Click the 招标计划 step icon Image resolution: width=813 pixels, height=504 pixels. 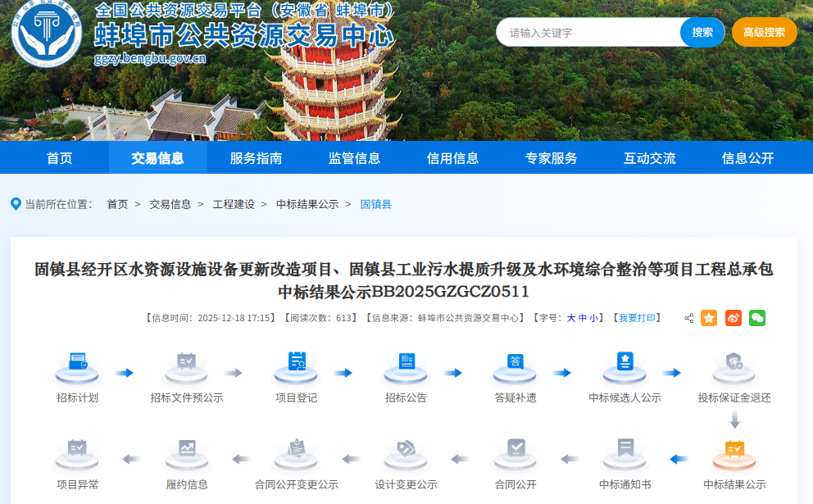[x=77, y=367]
